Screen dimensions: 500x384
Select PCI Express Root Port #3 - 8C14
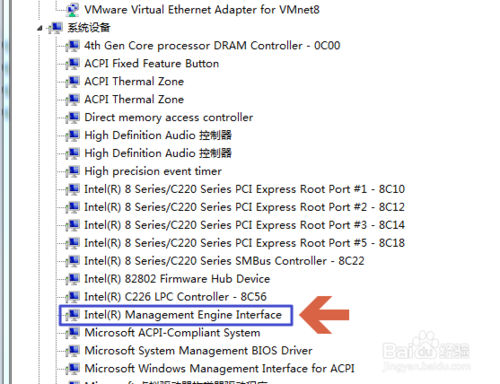[244, 225]
